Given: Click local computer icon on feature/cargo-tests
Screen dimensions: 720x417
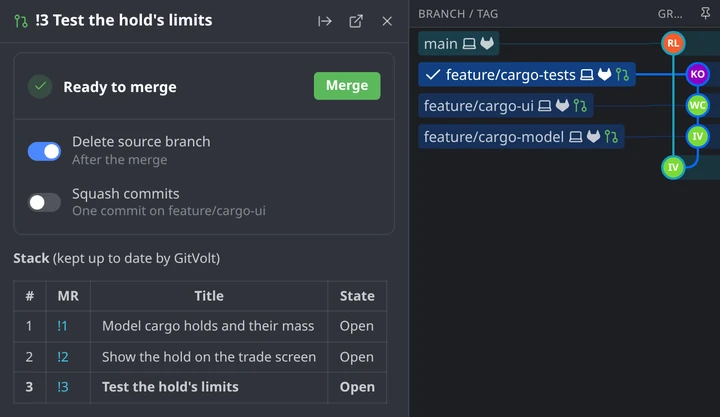Looking at the screenshot, I should [x=586, y=75].
